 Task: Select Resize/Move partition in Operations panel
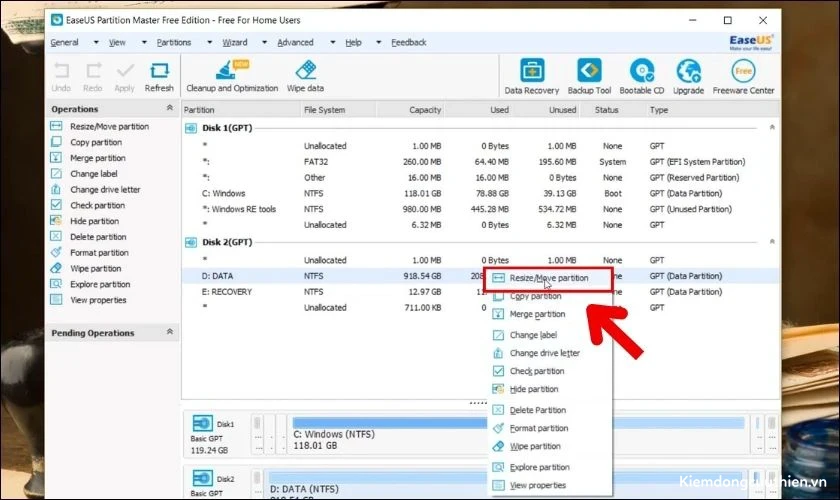pyautogui.click(x=109, y=126)
